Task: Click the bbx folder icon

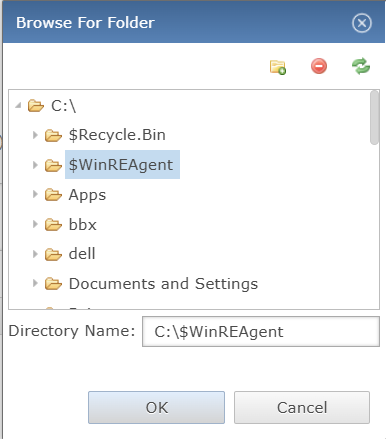Action: [53, 225]
